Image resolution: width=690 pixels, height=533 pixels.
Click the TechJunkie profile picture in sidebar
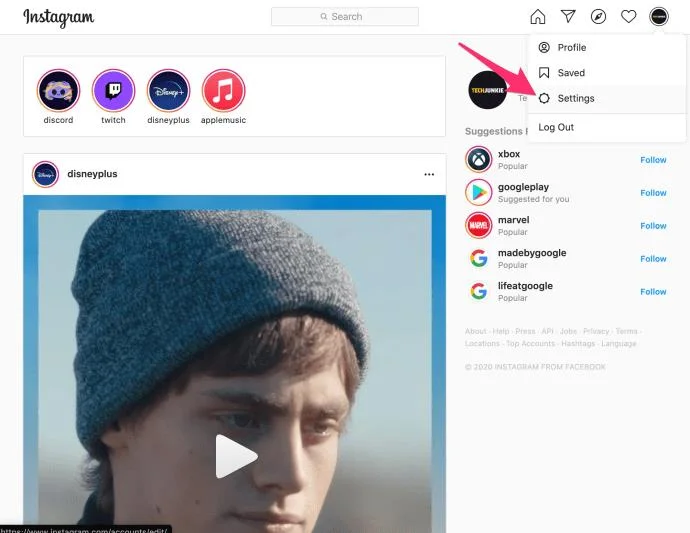(x=488, y=90)
